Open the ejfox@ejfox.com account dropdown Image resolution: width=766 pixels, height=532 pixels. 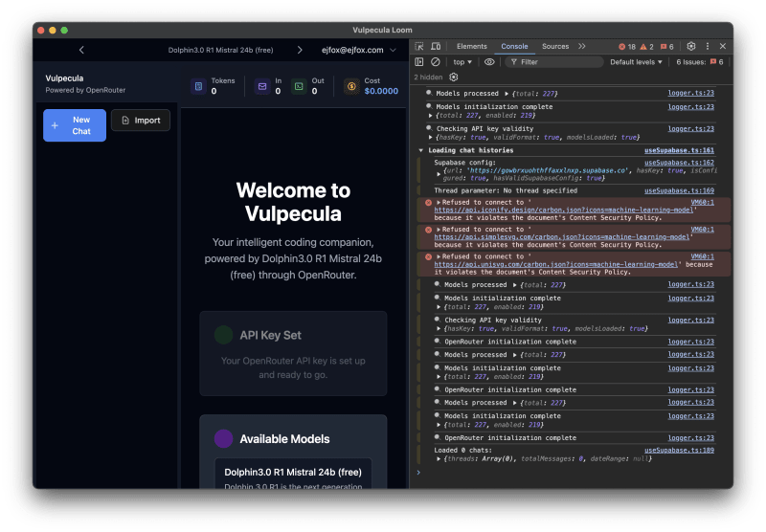358,50
